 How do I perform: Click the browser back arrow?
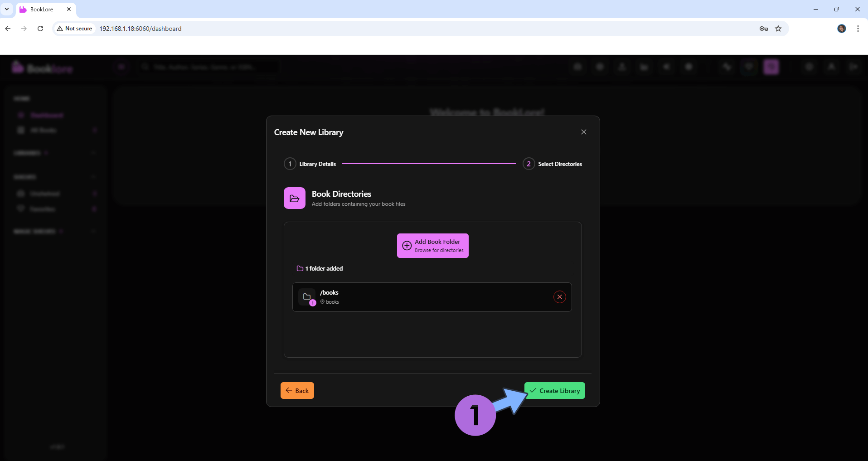(8, 29)
